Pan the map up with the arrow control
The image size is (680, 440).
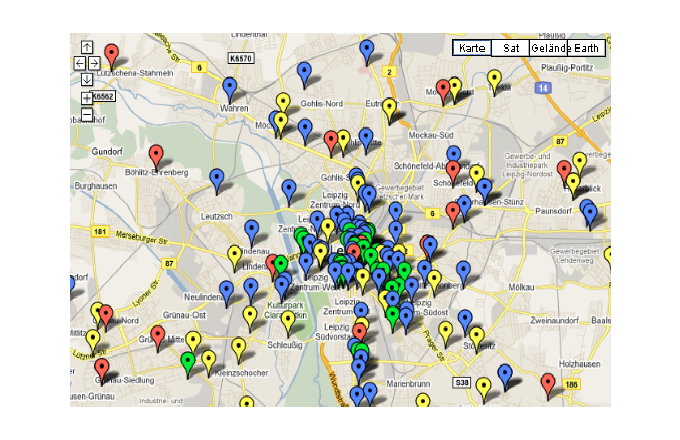(87, 47)
